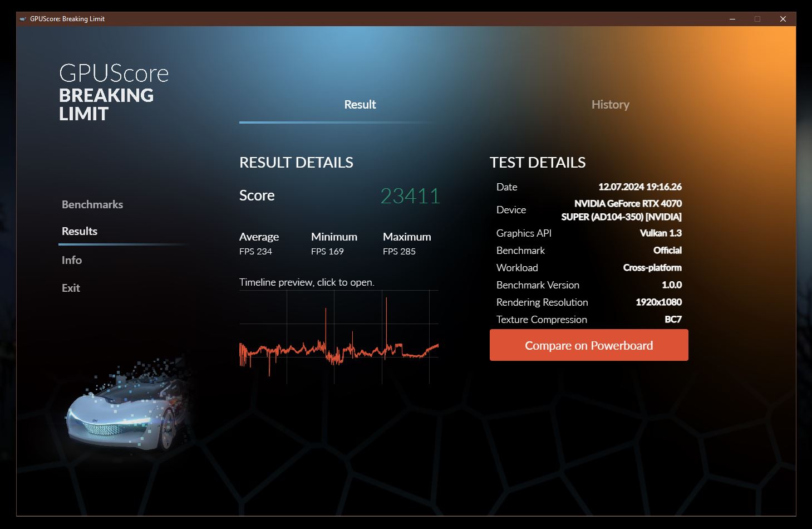Click the maximize window button
812x529 pixels.
pos(757,19)
